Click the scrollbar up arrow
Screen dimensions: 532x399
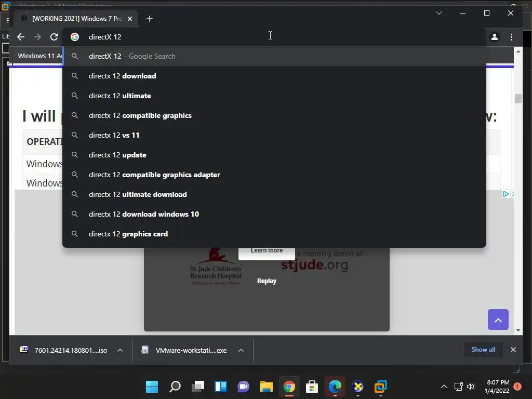(x=518, y=51)
